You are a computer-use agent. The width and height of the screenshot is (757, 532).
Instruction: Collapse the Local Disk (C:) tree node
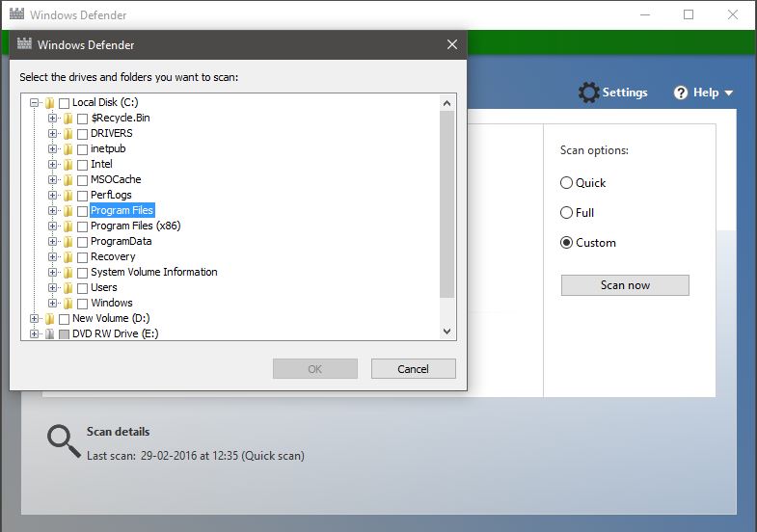point(35,103)
